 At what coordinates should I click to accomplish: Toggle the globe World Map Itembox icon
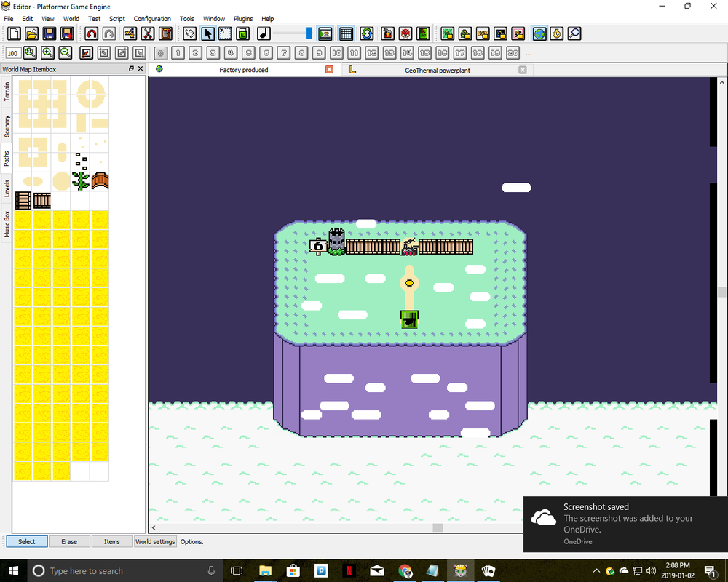coord(539,33)
